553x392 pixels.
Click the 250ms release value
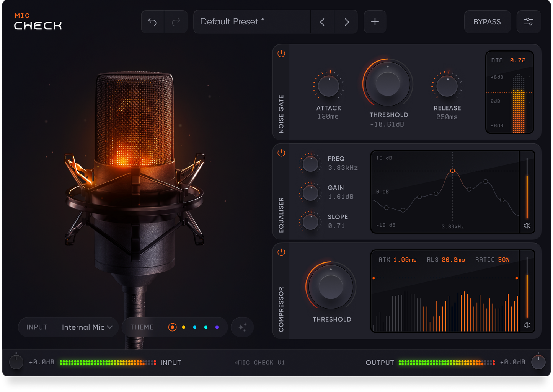click(447, 117)
